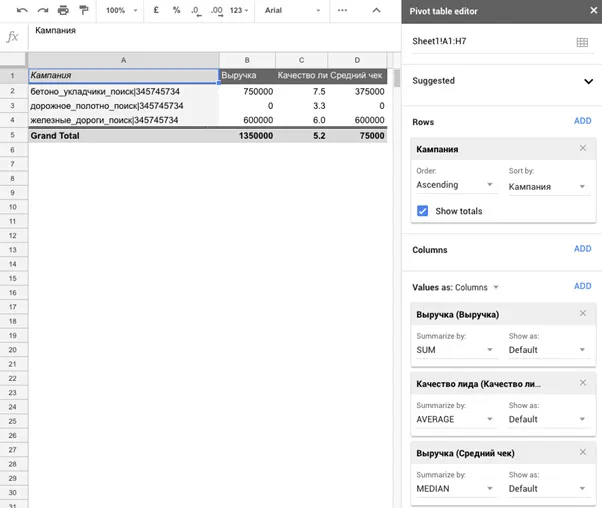Click the 75000 grand total cell
Viewport: 602px width, 508px height.
point(357,136)
